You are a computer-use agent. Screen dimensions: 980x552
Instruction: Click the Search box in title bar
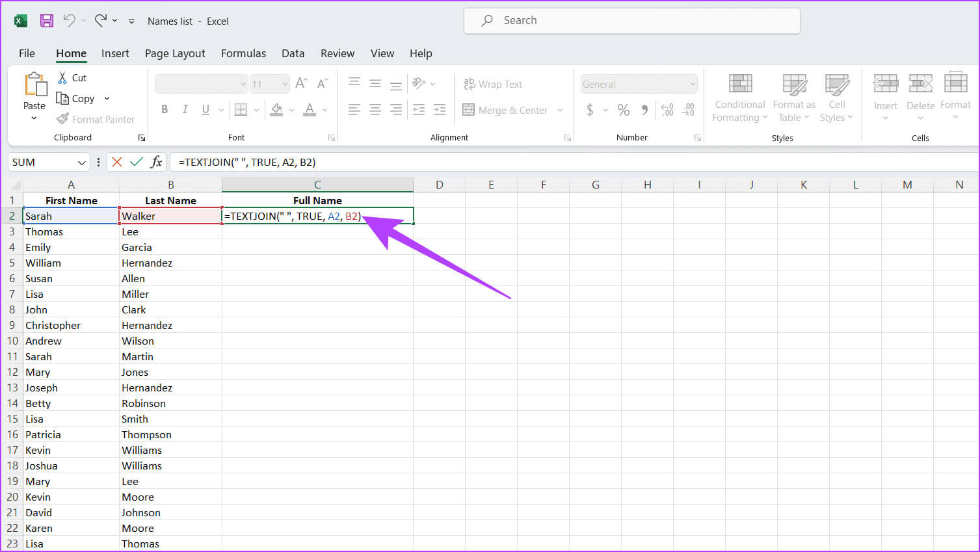tap(631, 21)
